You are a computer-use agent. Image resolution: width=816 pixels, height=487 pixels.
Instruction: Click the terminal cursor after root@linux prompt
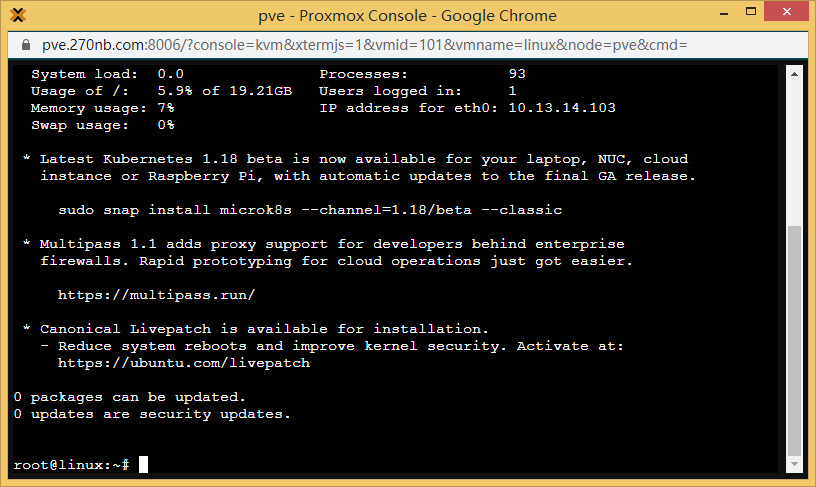143,465
